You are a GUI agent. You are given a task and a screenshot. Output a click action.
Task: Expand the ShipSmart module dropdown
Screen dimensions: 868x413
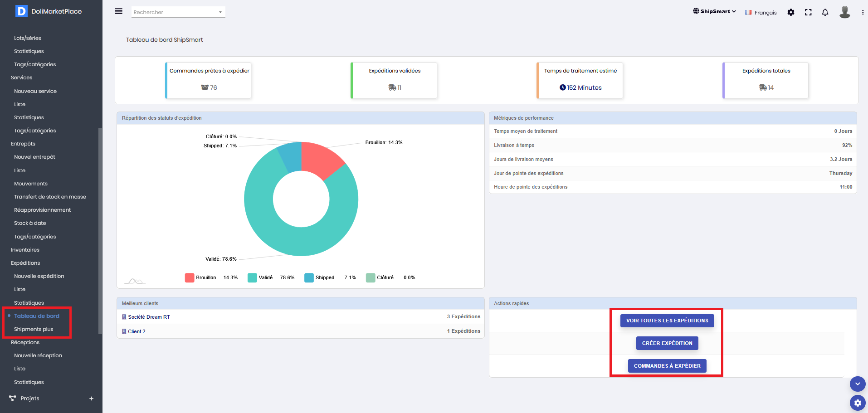point(714,11)
